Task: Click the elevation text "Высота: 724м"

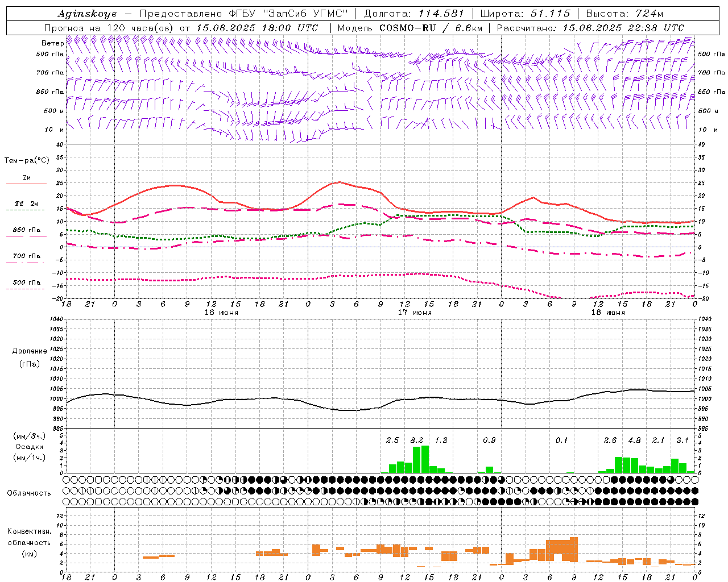Action: 624,14
